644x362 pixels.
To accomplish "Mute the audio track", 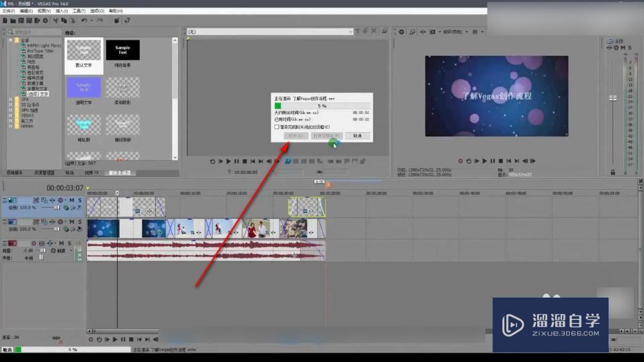I will [x=62, y=243].
